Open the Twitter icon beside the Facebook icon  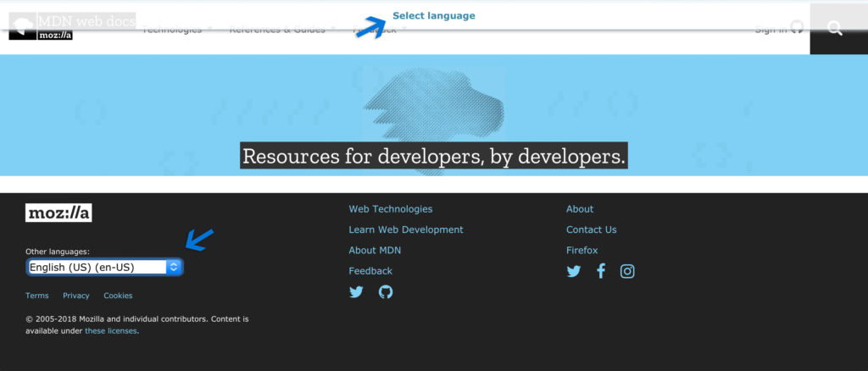tap(574, 272)
